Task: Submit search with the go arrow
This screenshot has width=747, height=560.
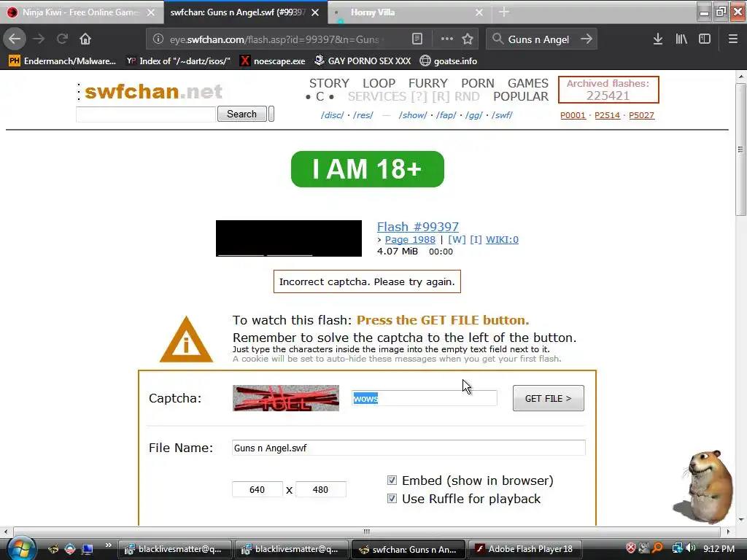Action: [x=587, y=39]
